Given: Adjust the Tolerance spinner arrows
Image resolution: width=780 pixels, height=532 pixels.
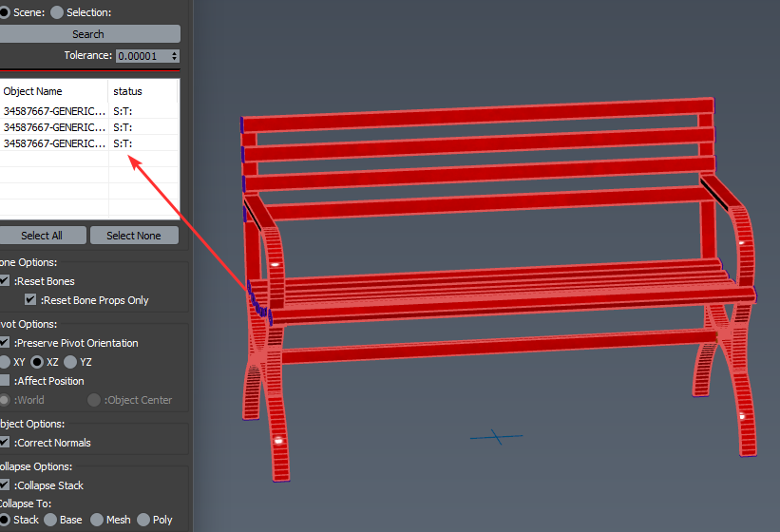Looking at the screenshot, I should coord(175,56).
